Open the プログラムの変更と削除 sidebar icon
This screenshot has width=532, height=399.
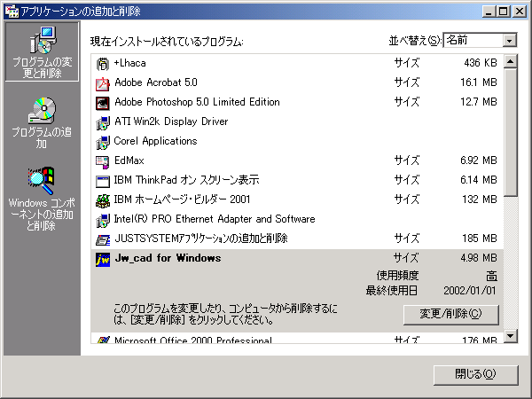pos(43,40)
